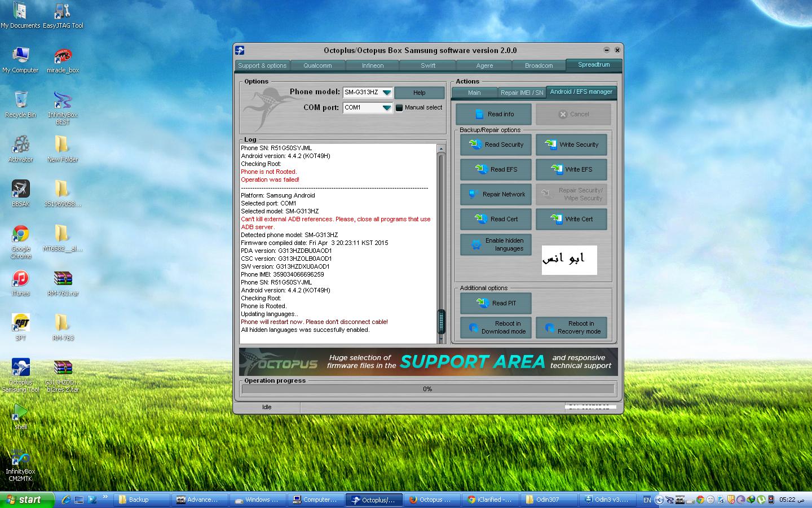Click the Write Security button
This screenshot has height=508, width=812.
pos(571,144)
